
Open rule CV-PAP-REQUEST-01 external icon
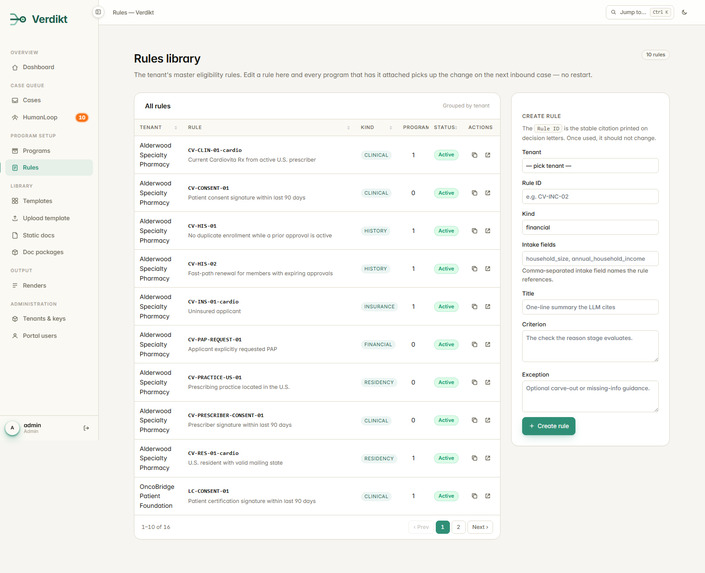487,345
